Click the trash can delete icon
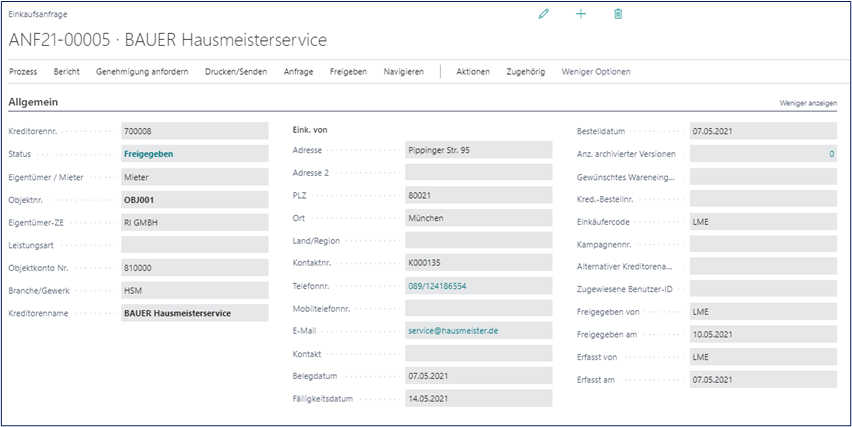The image size is (852, 427). click(618, 14)
